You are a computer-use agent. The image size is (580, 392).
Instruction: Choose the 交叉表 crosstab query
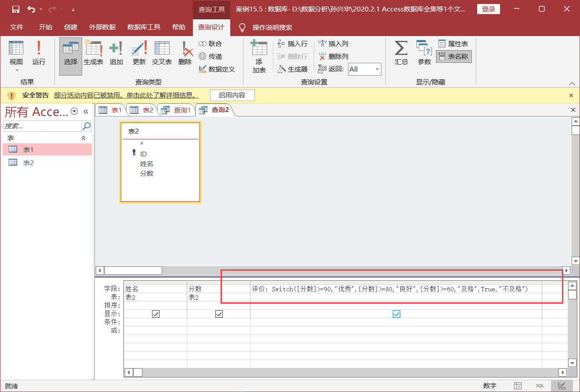click(162, 53)
